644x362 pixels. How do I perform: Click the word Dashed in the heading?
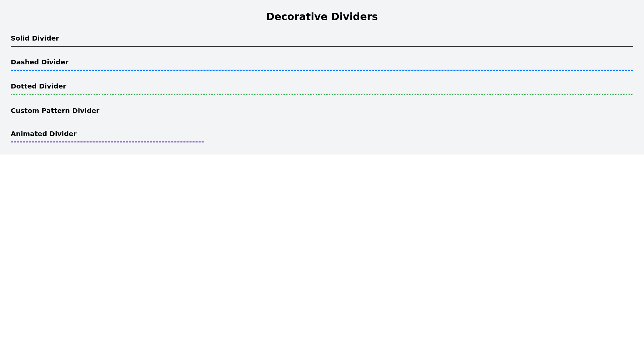point(25,62)
